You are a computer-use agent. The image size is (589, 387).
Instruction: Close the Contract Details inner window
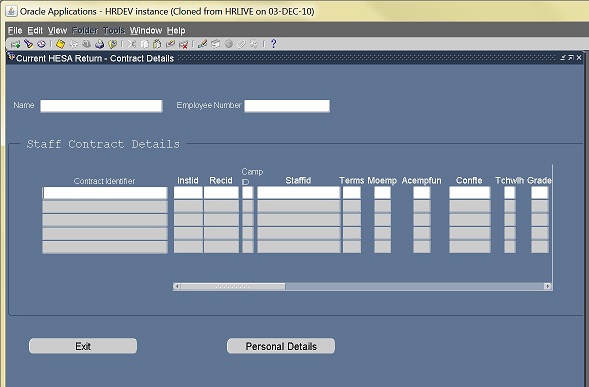tap(579, 58)
